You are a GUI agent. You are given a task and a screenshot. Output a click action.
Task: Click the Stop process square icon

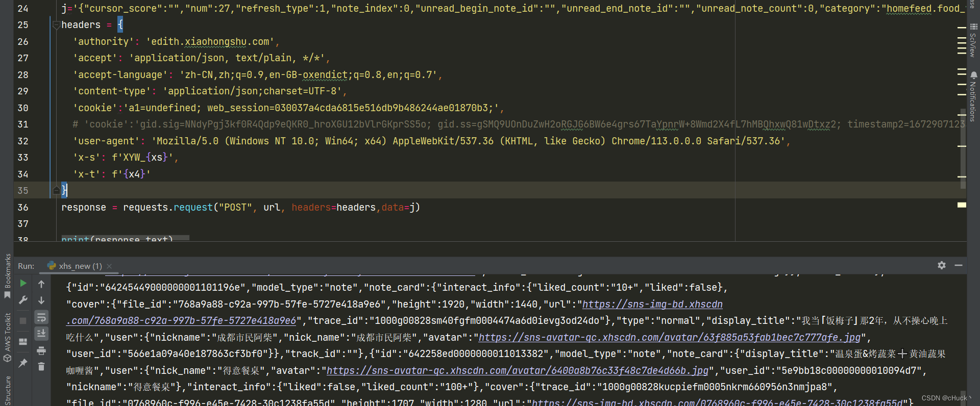(x=23, y=321)
